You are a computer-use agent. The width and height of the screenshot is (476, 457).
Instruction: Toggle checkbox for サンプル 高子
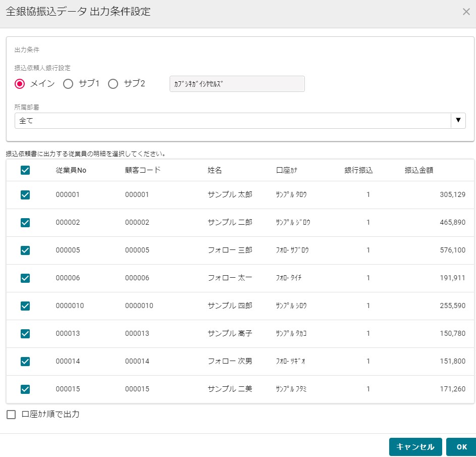pyautogui.click(x=25, y=333)
